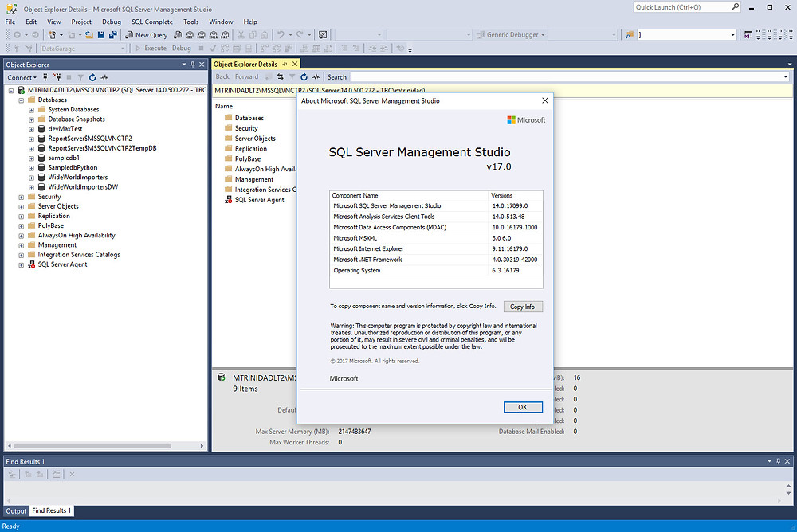
Task: Collapse the Databases node in Object Explorer
Action: point(22,100)
